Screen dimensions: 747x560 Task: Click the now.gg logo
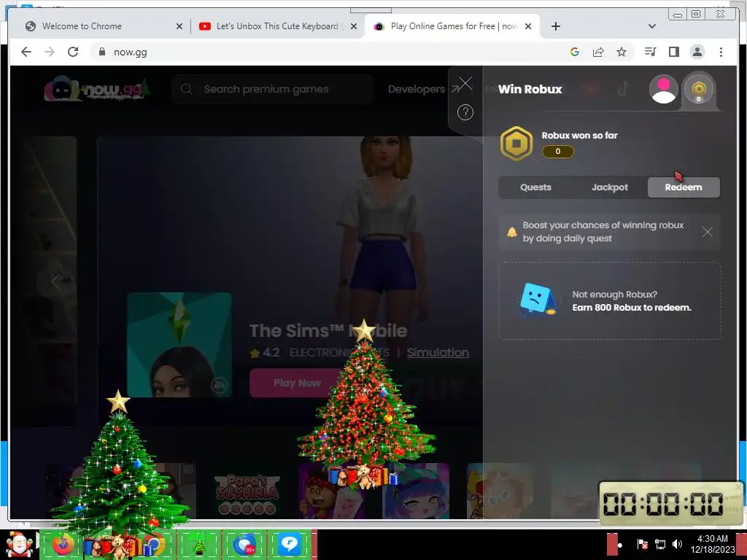point(97,88)
